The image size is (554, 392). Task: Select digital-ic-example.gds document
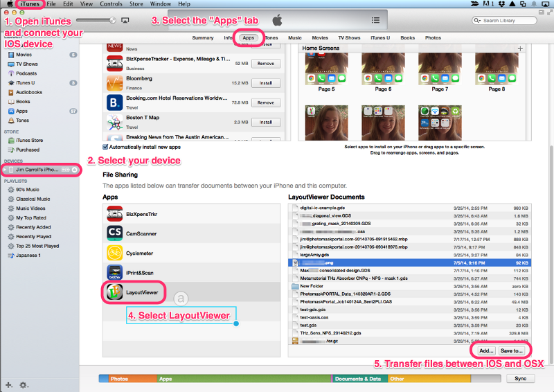pyautogui.click(x=410, y=208)
